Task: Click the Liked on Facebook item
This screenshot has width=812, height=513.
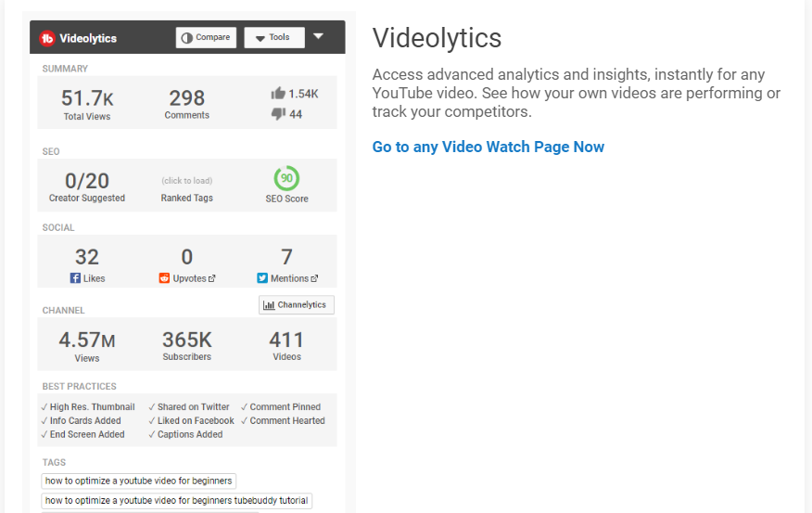Action: click(192, 421)
